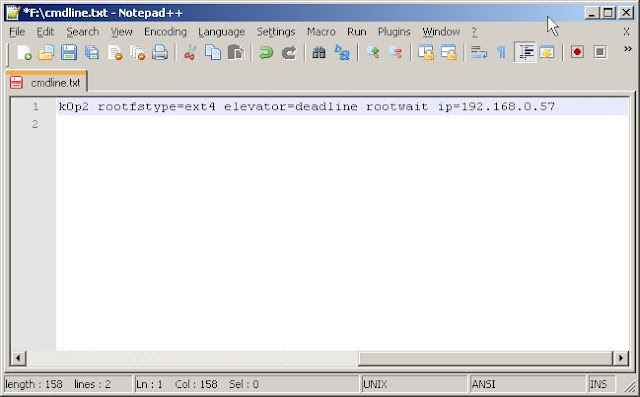
Task: Click the Save All icon
Action: pyautogui.click(x=92, y=53)
